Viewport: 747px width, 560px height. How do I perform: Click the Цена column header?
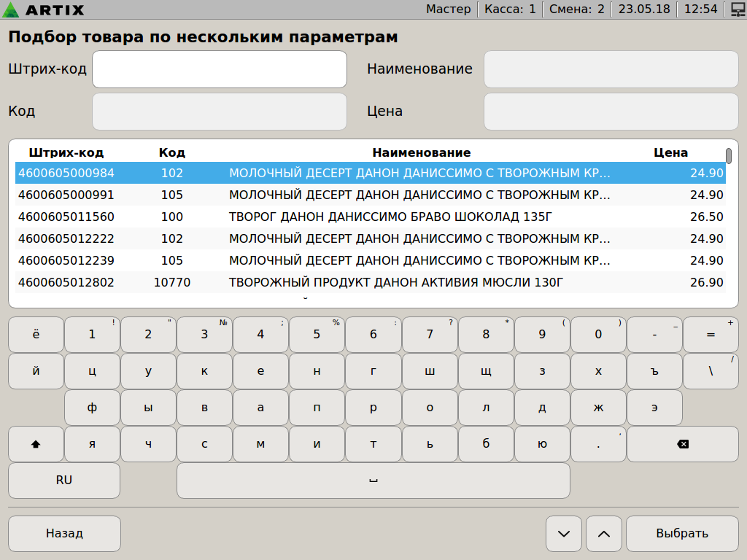[670, 153]
